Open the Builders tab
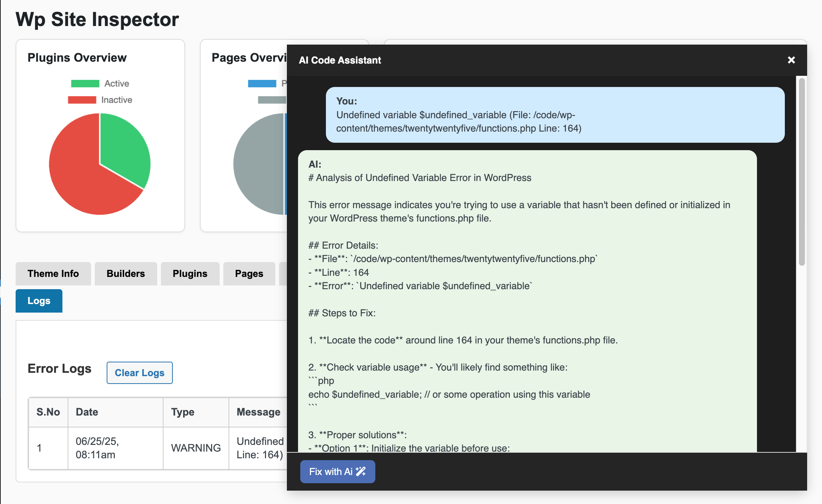 coord(126,274)
